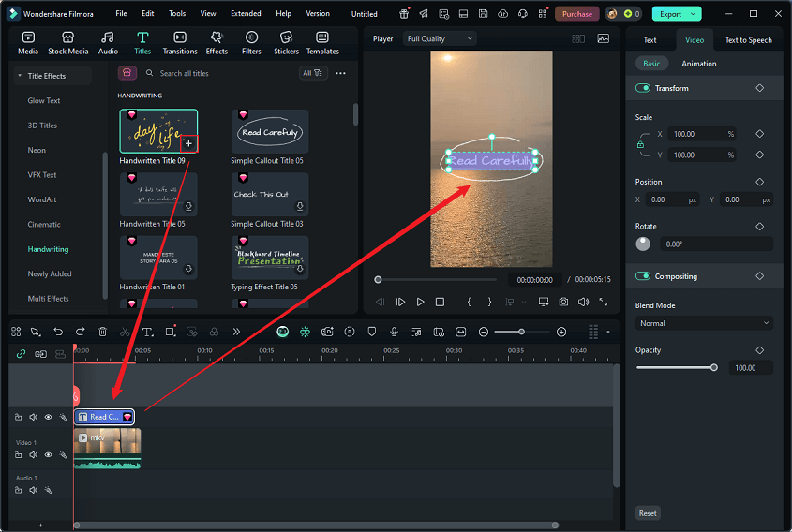Click the save project icon in title bar
The height and width of the screenshot is (532, 792).
[483, 14]
